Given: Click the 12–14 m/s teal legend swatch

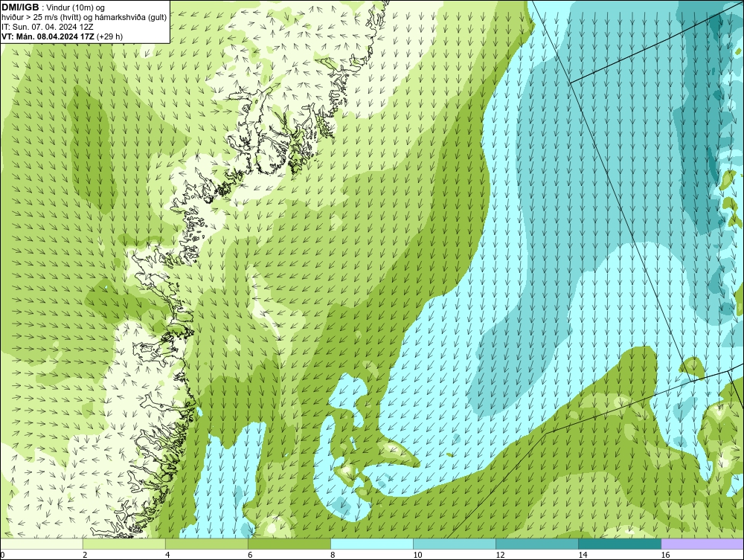Looking at the screenshot, I should [536, 544].
